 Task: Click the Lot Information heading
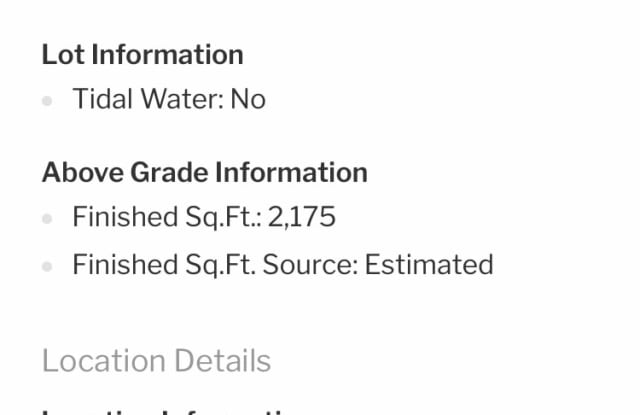coord(142,55)
